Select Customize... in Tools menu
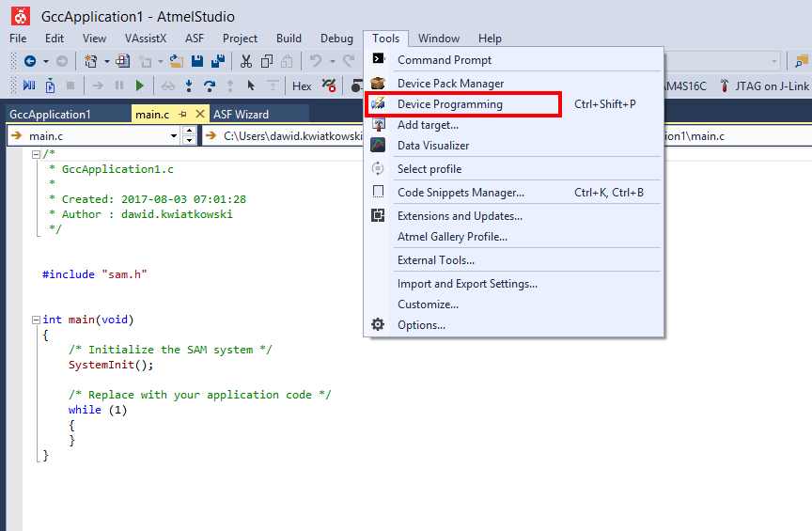Image resolution: width=812 pixels, height=531 pixels. tap(513, 305)
